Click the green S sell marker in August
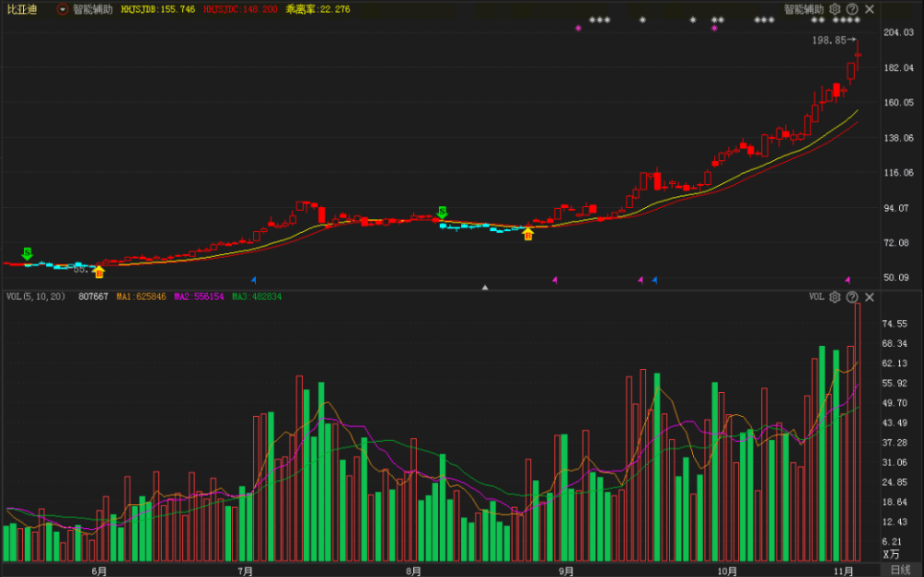The width and height of the screenshot is (924, 577). pos(442,213)
